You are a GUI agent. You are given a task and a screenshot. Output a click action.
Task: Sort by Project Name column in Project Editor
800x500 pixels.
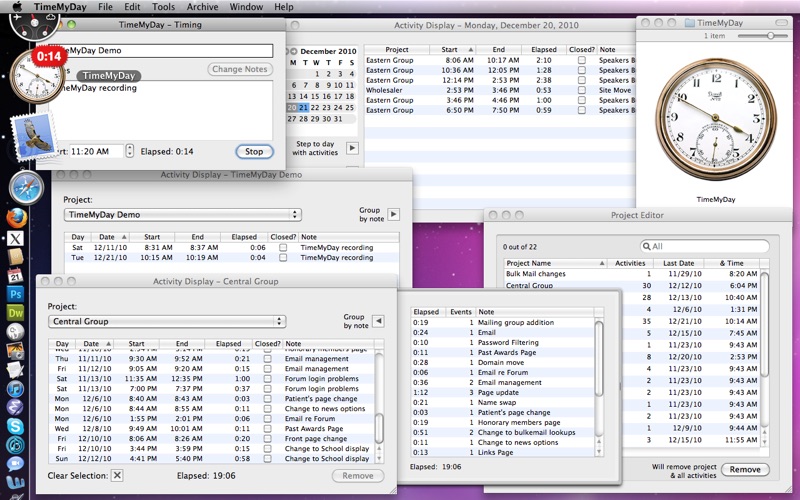[x=555, y=263]
